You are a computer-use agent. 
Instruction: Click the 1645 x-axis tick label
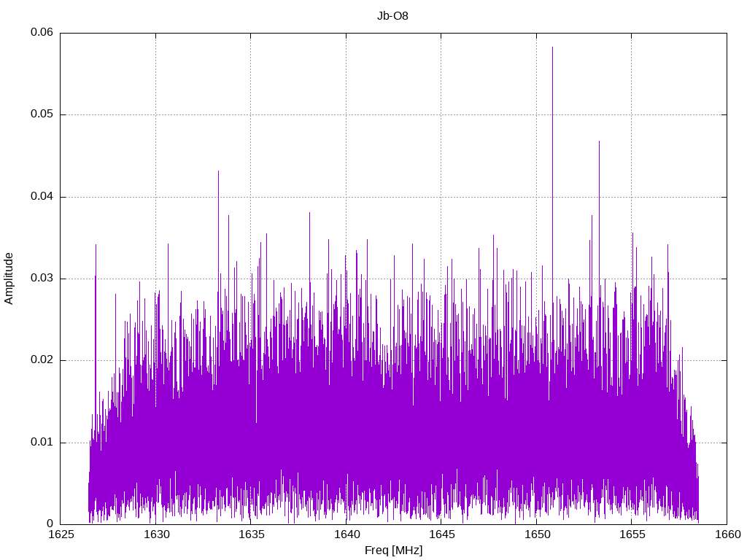(x=442, y=534)
